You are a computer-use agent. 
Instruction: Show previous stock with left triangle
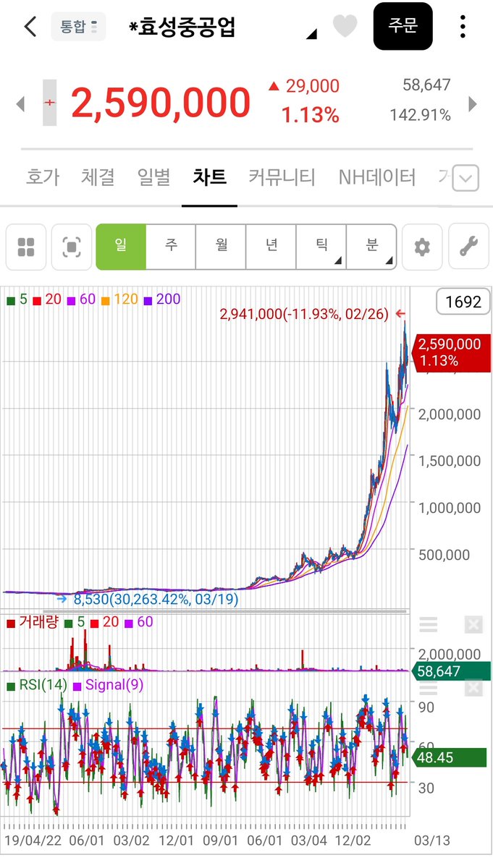click(x=20, y=103)
